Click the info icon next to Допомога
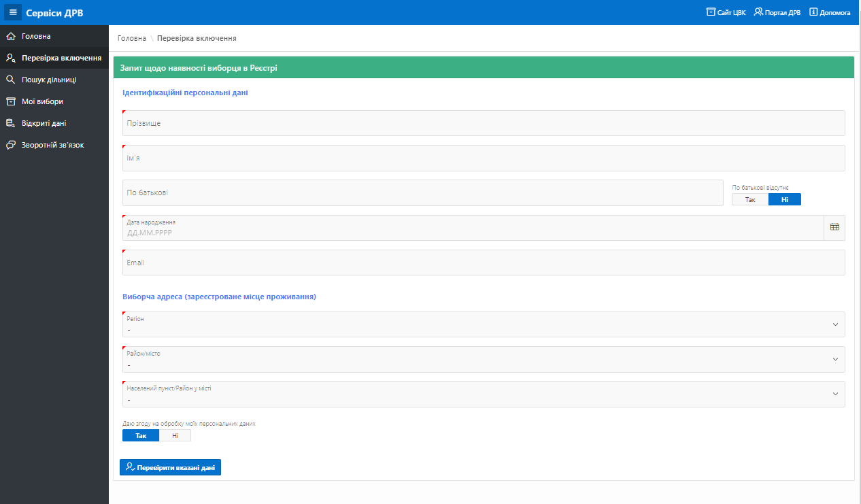Screen dimensions: 861x504 click(x=813, y=12)
